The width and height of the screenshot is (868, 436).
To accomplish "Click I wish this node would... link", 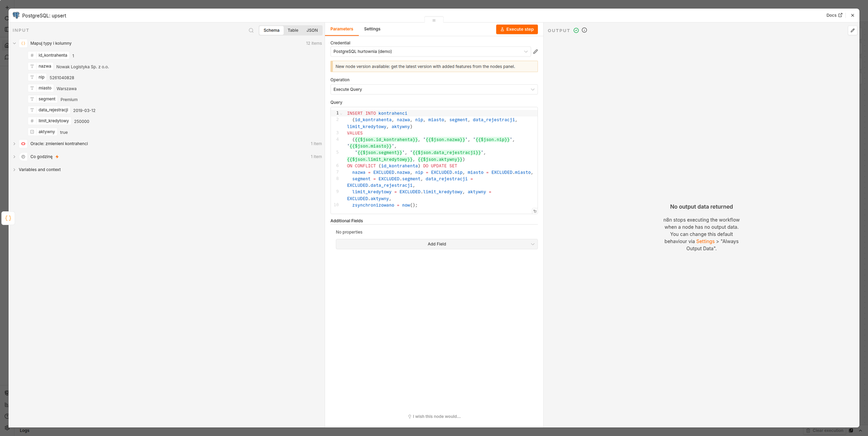I will 434,416.
